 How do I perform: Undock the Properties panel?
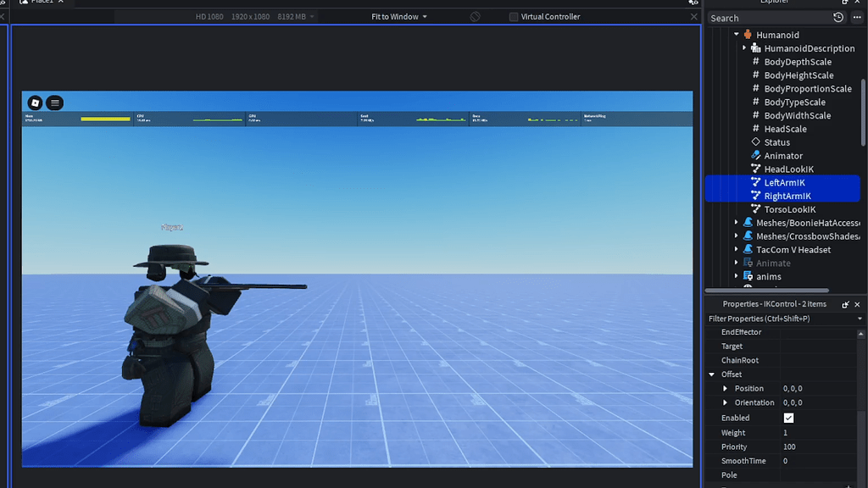click(x=845, y=304)
